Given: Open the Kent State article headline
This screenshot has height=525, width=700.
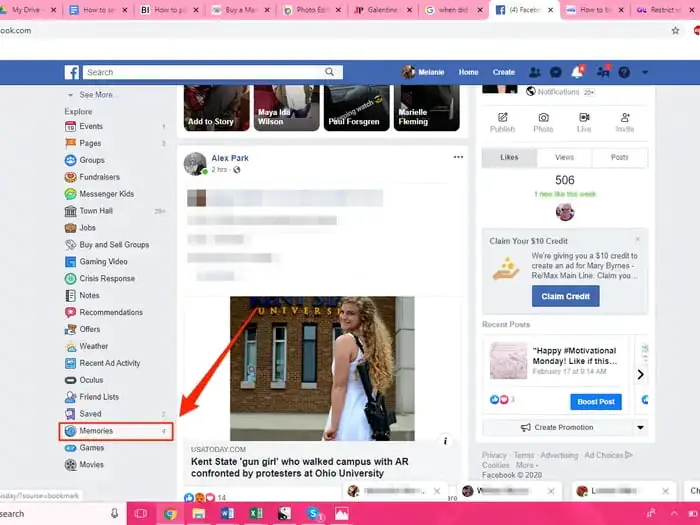Looking at the screenshot, I should (x=300, y=467).
